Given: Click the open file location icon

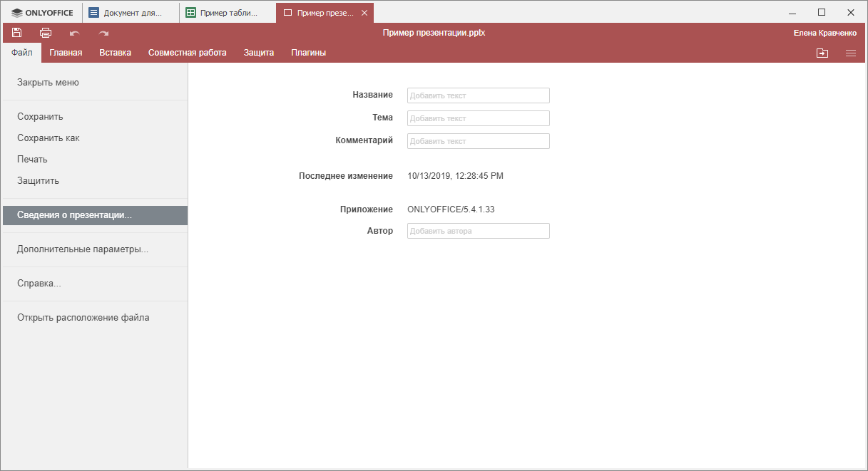Looking at the screenshot, I should coord(822,53).
